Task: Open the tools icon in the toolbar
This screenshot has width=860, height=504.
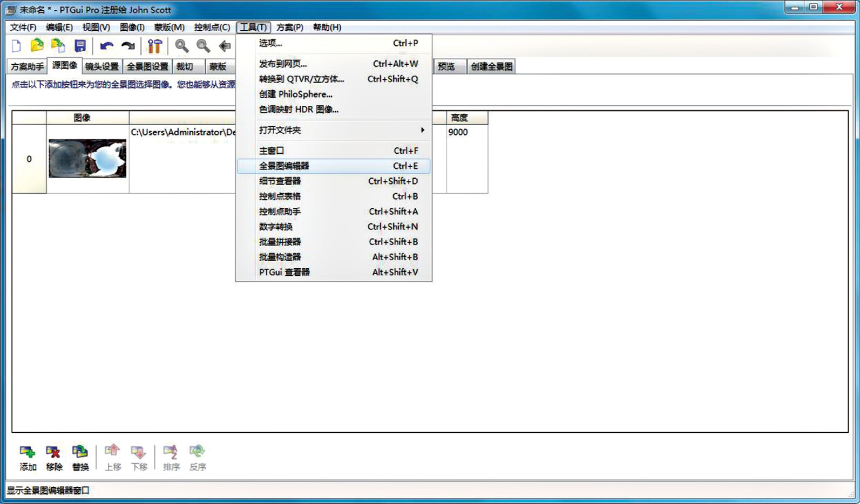Action: click(155, 46)
